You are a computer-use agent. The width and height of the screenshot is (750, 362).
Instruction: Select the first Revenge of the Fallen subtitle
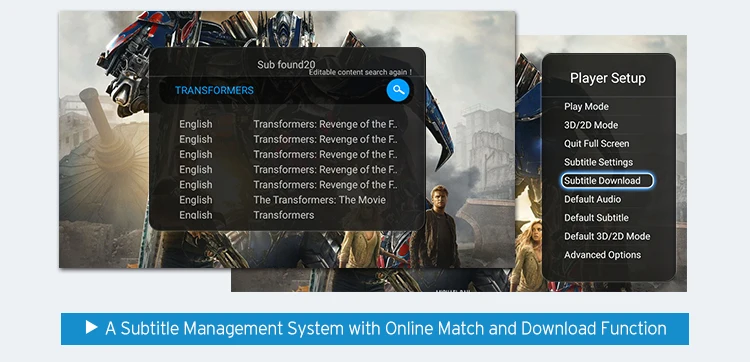click(x=288, y=124)
